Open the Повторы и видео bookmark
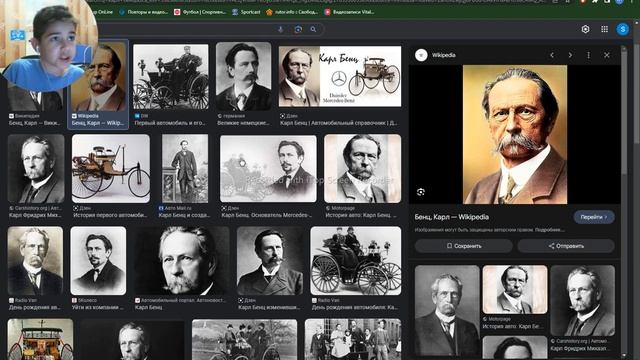The image size is (640, 360). [x=143, y=12]
